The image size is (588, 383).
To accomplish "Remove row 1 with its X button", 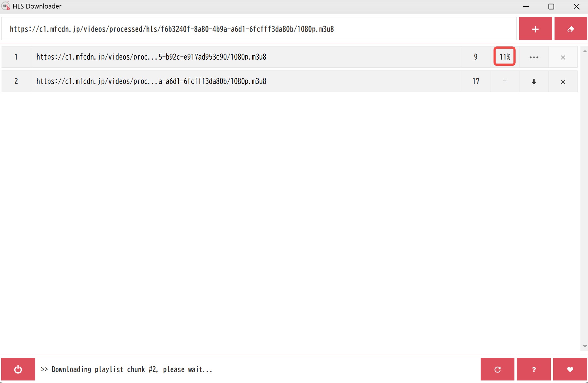I will (x=563, y=57).
